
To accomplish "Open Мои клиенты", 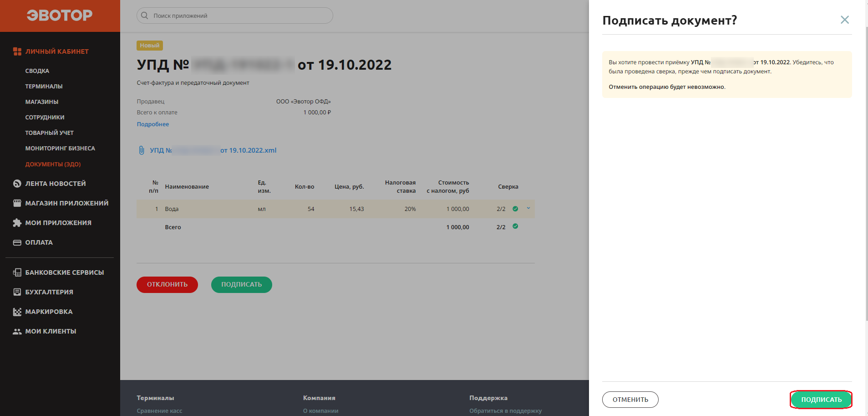I will [x=51, y=331].
